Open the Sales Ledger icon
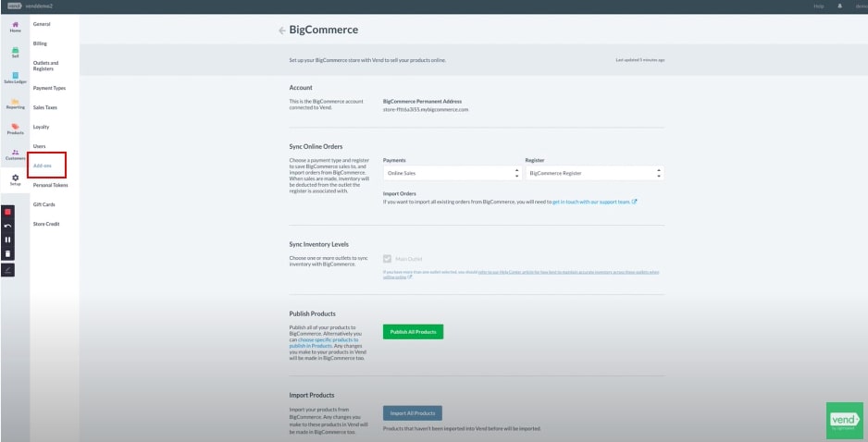 coord(15,78)
